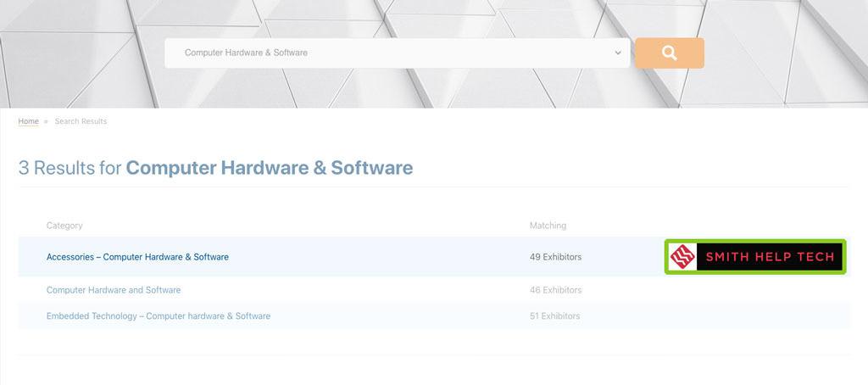The height and width of the screenshot is (385, 868).
Task: Click the Category column header
Action: click(64, 226)
